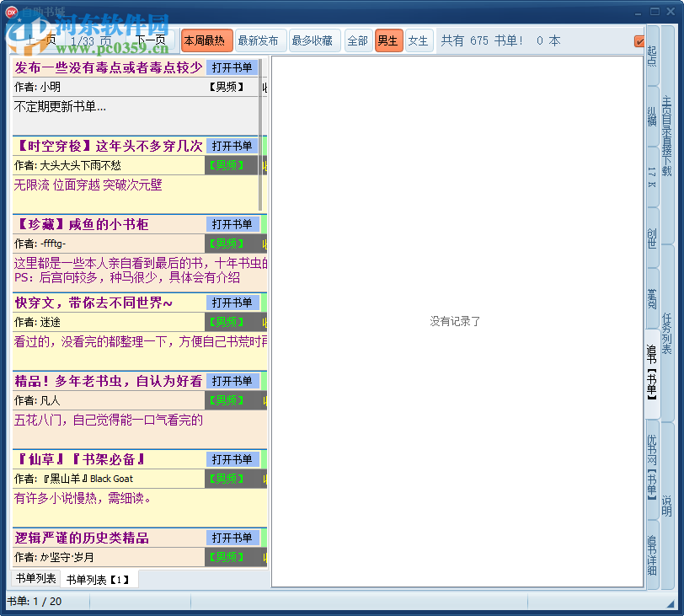Filter book lists by 男生
The image size is (684, 616).
point(387,40)
